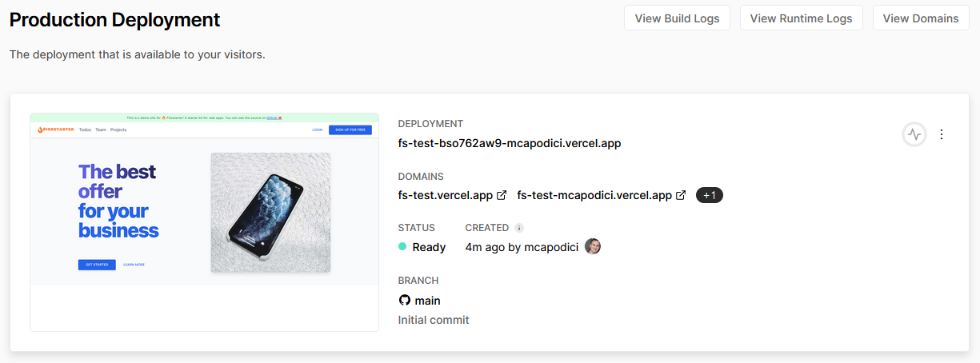
Task: Open View Runtime Logs
Action: [x=801, y=18]
